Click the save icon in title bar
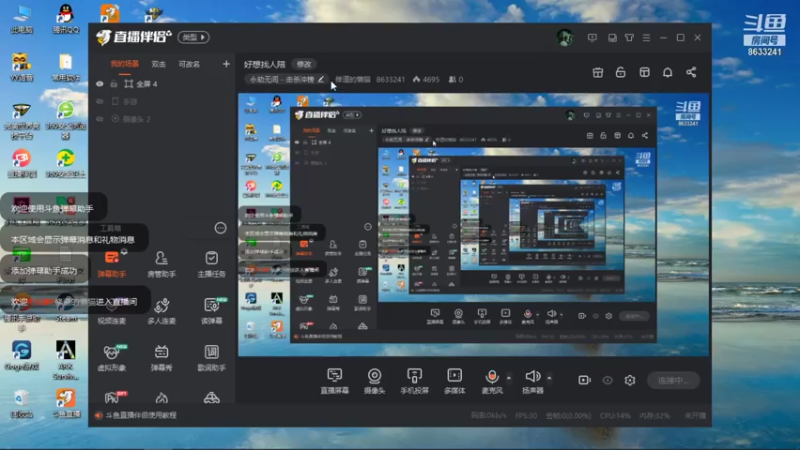 tap(612, 38)
